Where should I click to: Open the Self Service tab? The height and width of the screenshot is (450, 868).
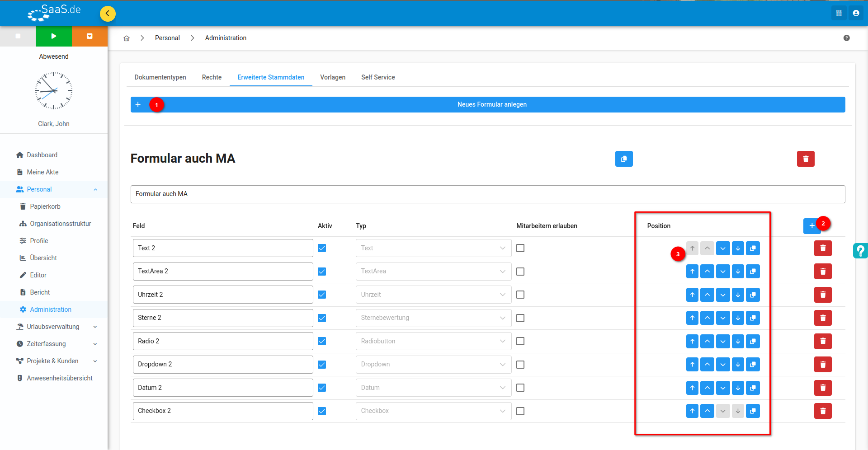(x=378, y=77)
